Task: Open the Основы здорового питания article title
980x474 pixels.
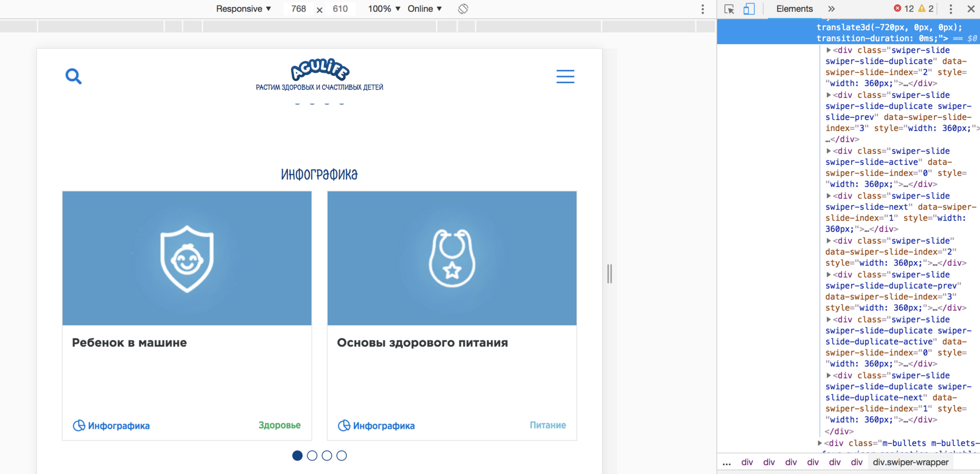Action: (x=422, y=342)
